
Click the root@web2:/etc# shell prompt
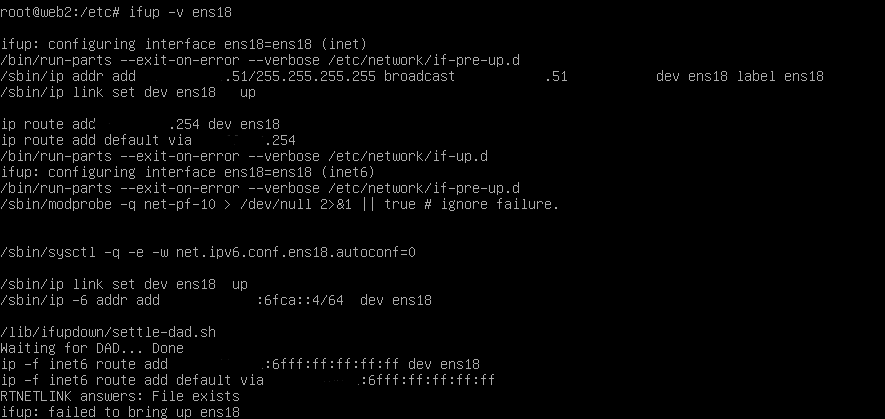tap(60, 12)
